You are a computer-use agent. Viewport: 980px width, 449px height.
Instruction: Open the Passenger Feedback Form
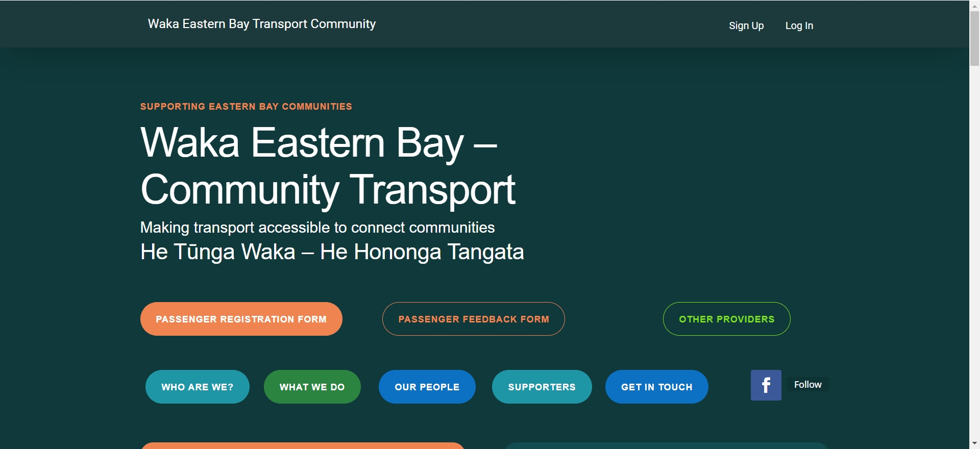(x=473, y=319)
